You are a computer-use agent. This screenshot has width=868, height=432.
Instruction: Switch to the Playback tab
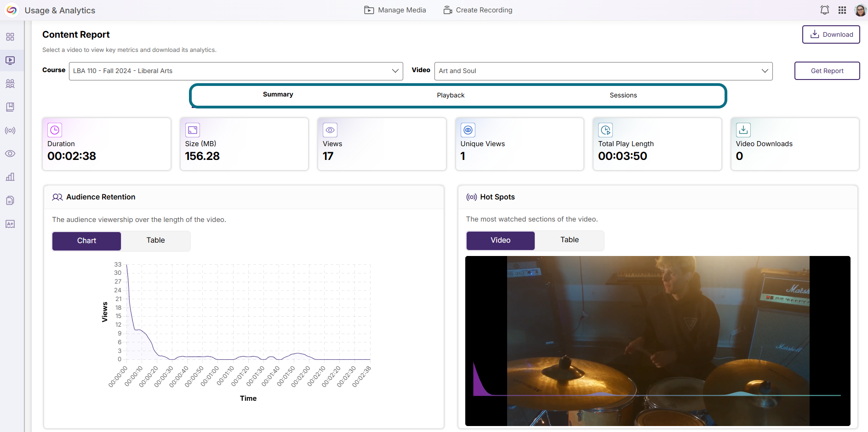pyautogui.click(x=451, y=95)
